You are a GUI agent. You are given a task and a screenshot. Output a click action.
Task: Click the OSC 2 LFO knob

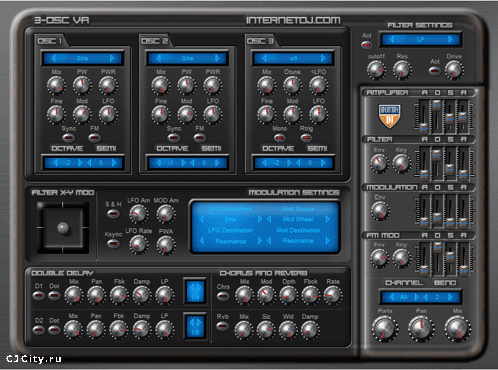(x=213, y=114)
